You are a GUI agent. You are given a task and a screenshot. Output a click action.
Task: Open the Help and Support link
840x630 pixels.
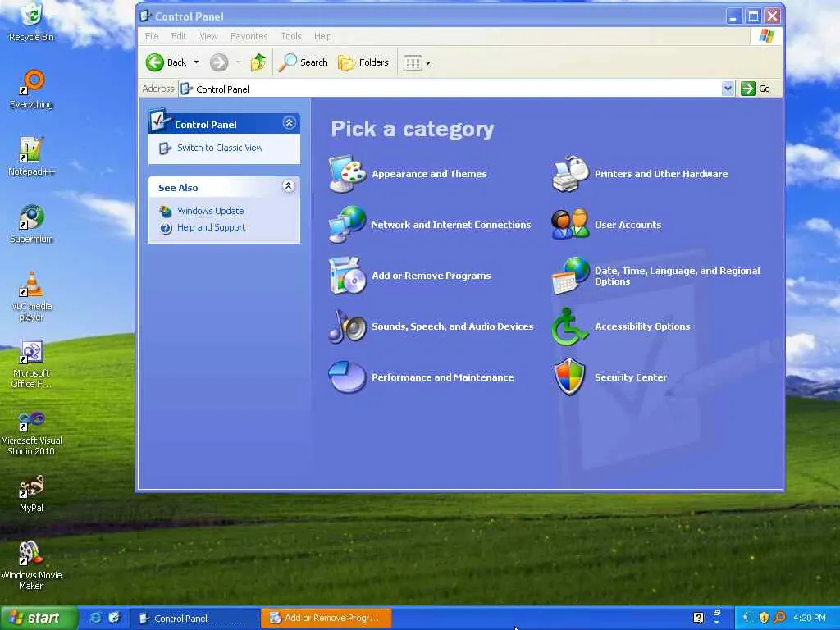[x=211, y=228]
